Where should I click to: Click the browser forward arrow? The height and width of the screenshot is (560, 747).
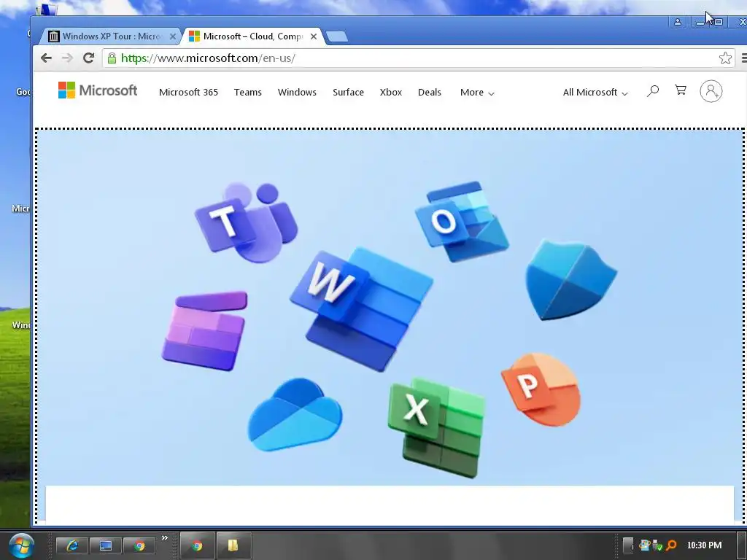[x=67, y=58]
